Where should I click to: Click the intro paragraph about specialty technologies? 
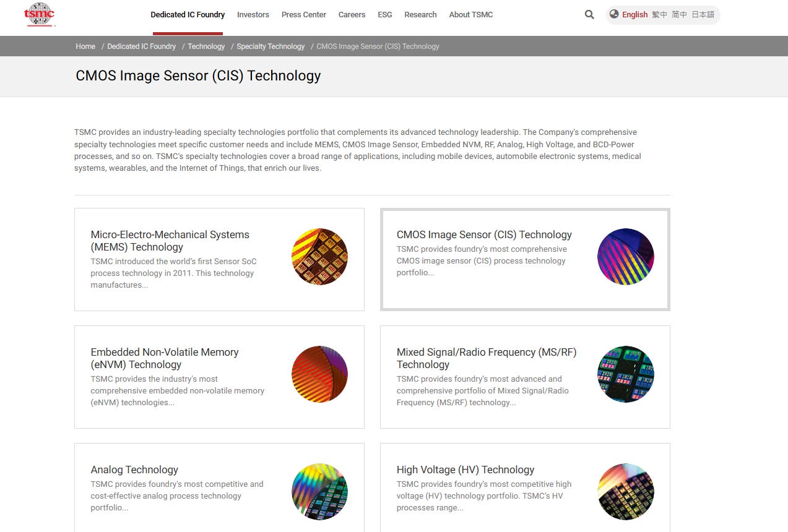pyautogui.click(x=358, y=150)
